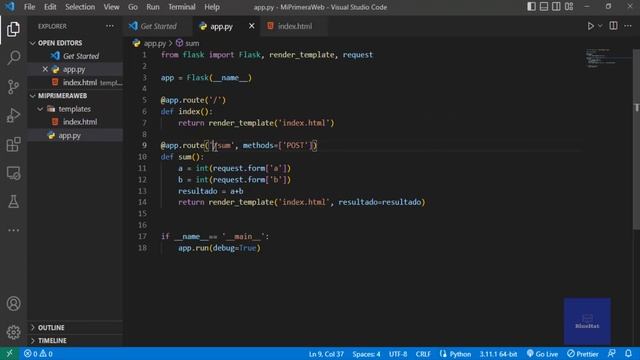Image resolution: width=640 pixels, height=360 pixels.
Task: Open the Edit menu
Action: (x=50, y=7)
